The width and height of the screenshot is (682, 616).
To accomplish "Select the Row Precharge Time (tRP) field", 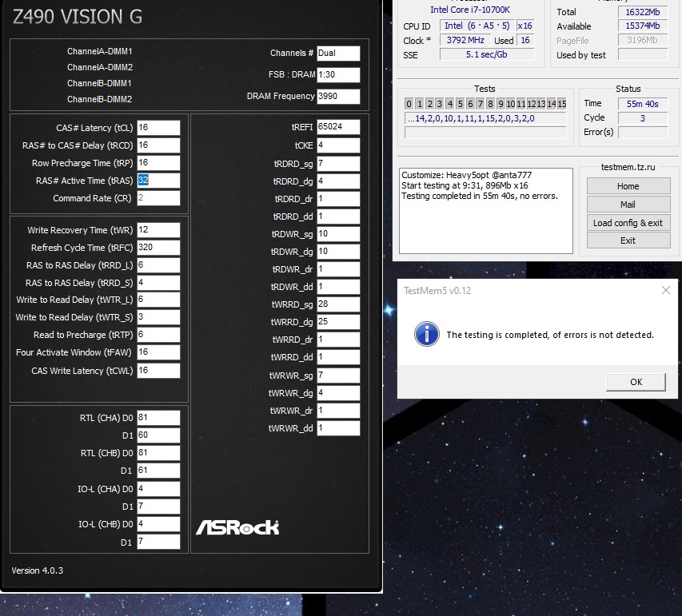I will pos(158,162).
